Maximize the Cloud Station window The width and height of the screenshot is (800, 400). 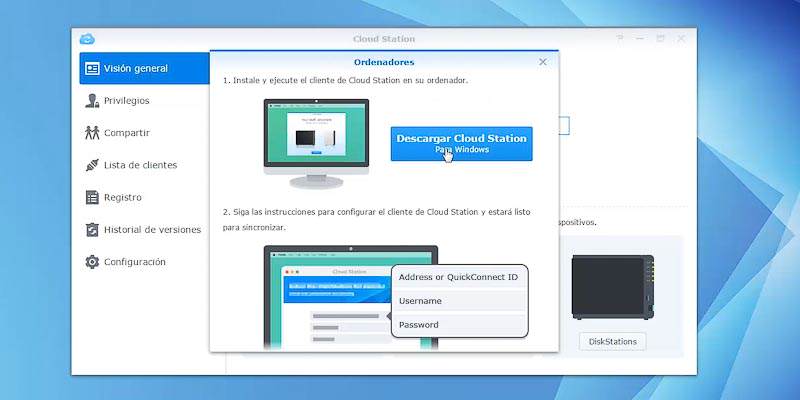click(x=660, y=38)
